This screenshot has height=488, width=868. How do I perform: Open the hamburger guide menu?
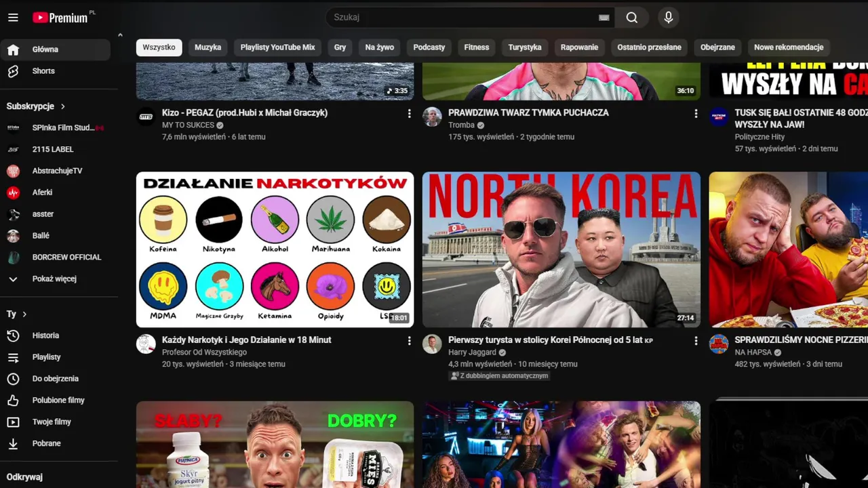click(13, 18)
